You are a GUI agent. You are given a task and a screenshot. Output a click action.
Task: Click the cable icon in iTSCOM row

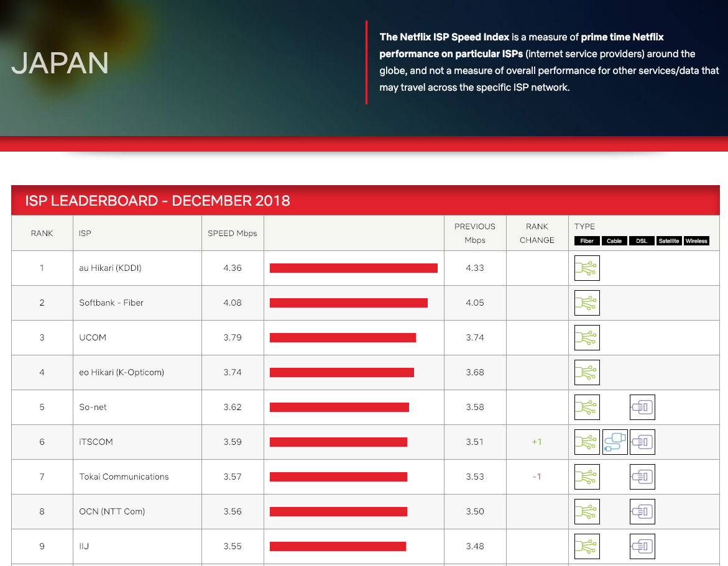pyautogui.click(x=615, y=442)
